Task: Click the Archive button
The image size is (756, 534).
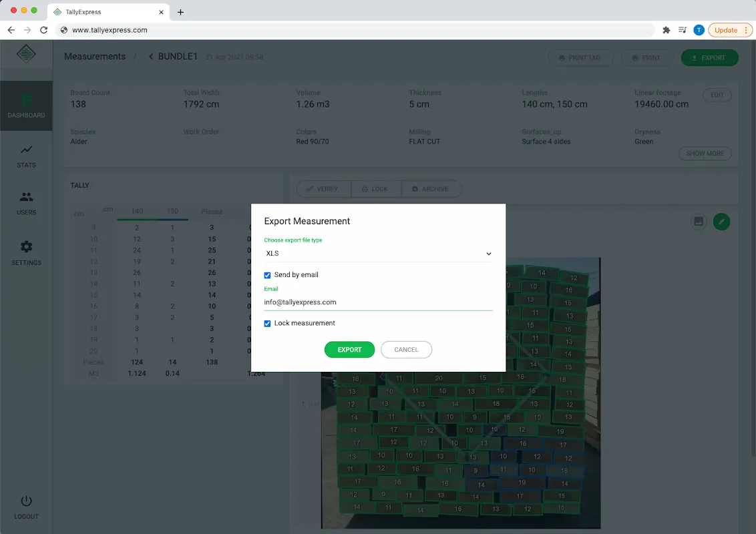Action: [x=431, y=189]
